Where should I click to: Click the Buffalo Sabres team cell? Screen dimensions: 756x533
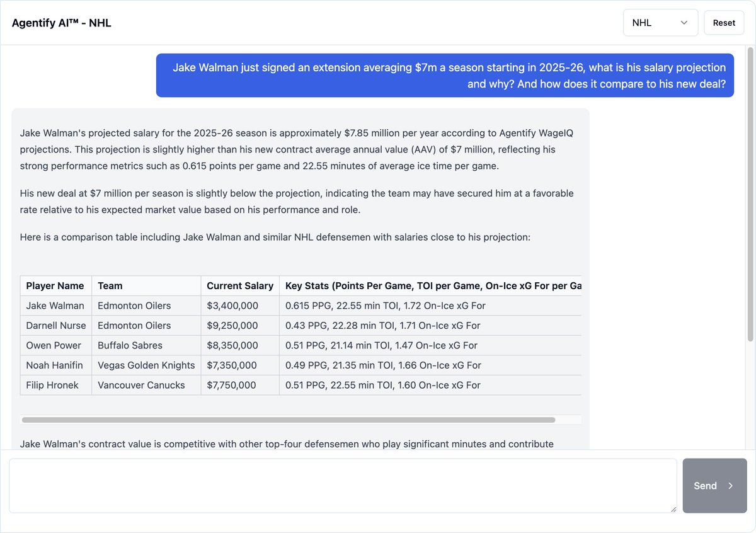tap(146, 345)
